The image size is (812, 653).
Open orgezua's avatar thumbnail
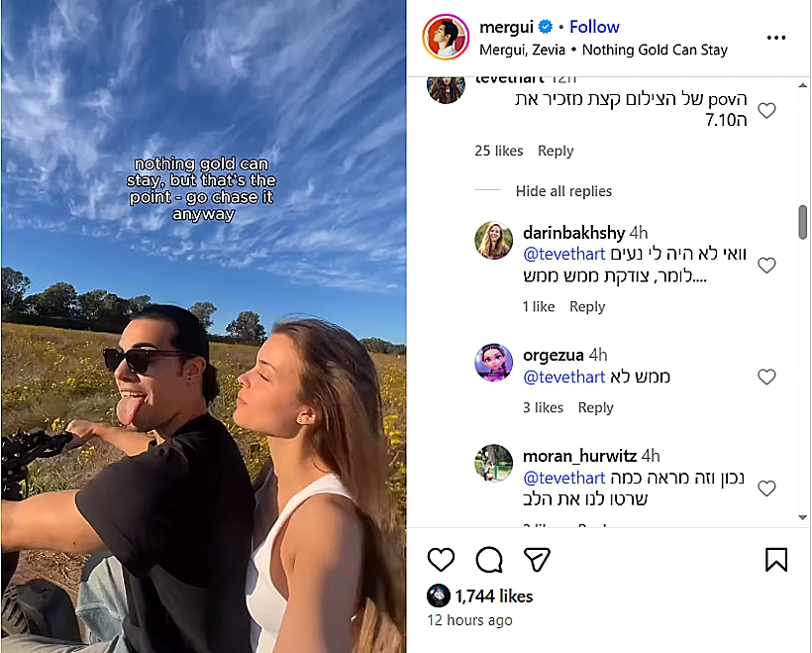pos(493,363)
